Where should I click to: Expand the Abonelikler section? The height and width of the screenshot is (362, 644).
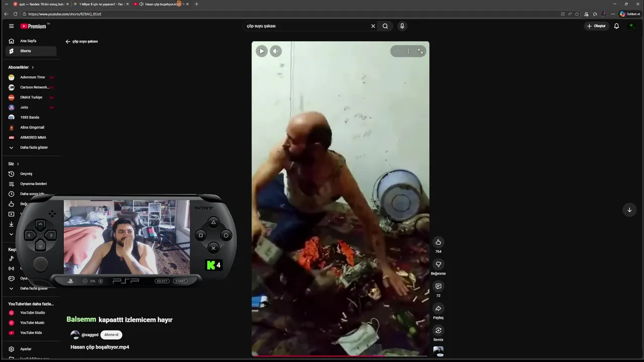21,67
